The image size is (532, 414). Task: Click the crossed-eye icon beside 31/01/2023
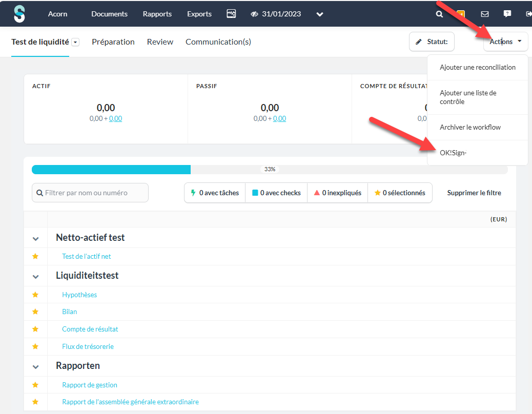tap(254, 14)
